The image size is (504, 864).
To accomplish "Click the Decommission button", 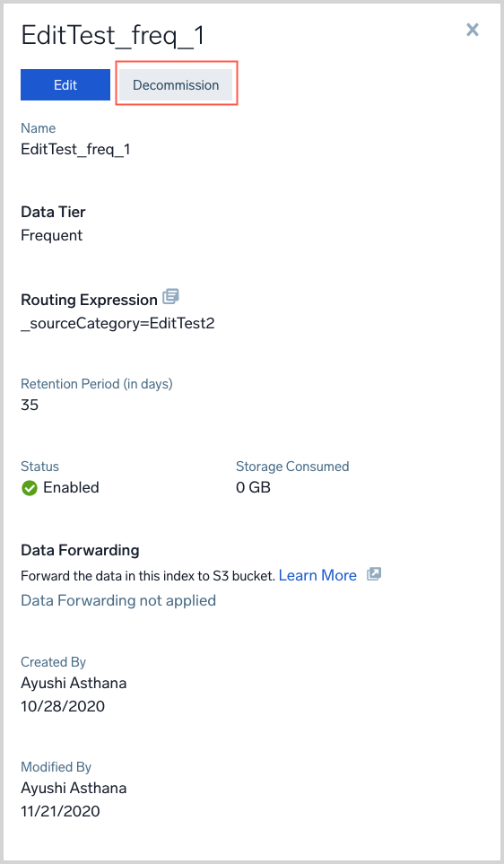I will coord(176,85).
